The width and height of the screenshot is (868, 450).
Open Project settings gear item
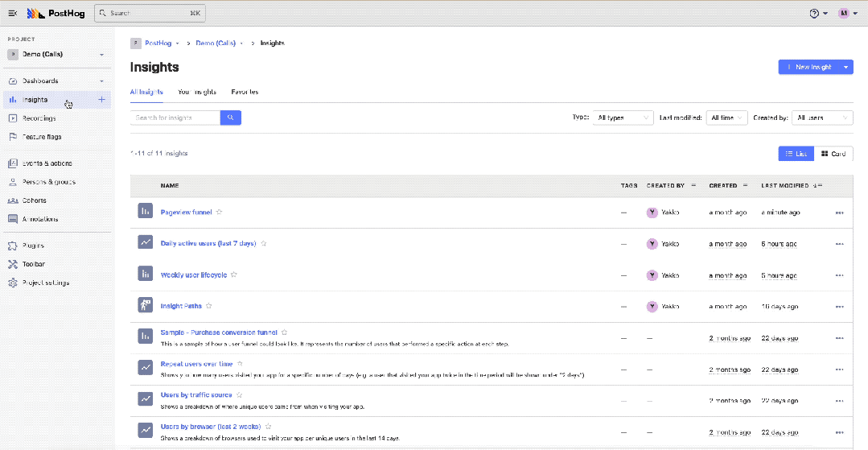[x=45, y=283]
